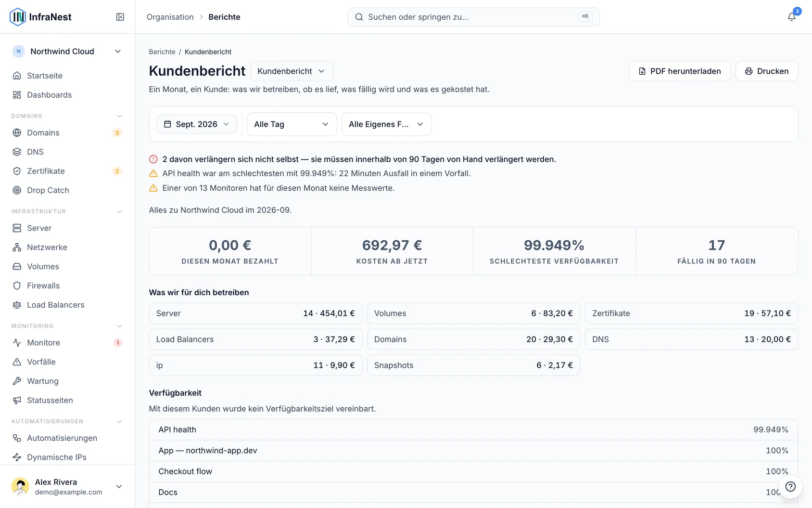Click Organisation in the top breadcrumb

click(x=170, y=17)
